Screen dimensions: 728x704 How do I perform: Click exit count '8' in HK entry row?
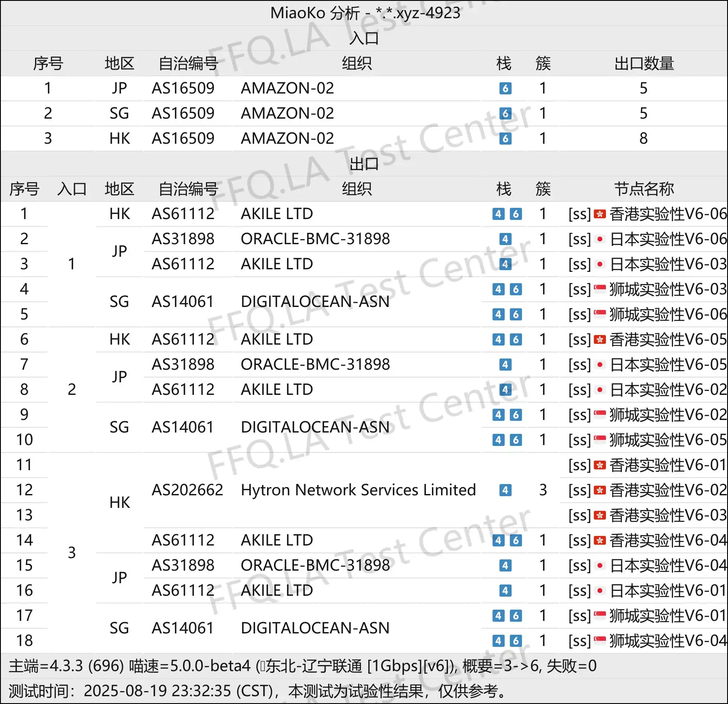click(x=644, y=139)
